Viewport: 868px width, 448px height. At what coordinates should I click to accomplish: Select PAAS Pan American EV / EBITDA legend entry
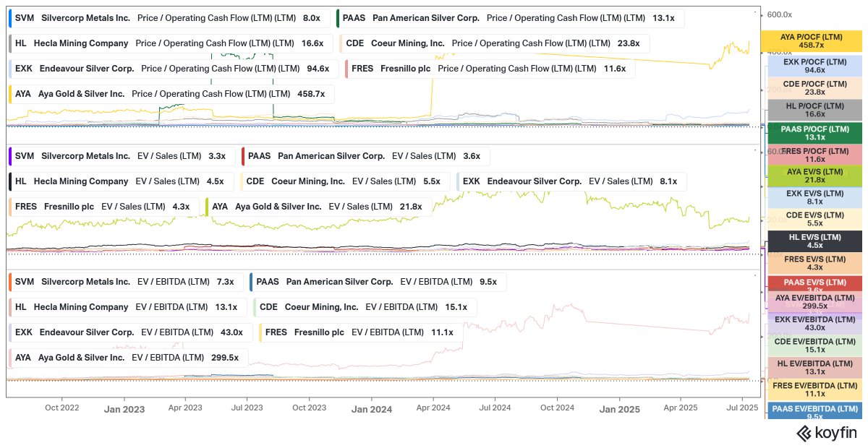pyautogui.click(x=378, y=282)
